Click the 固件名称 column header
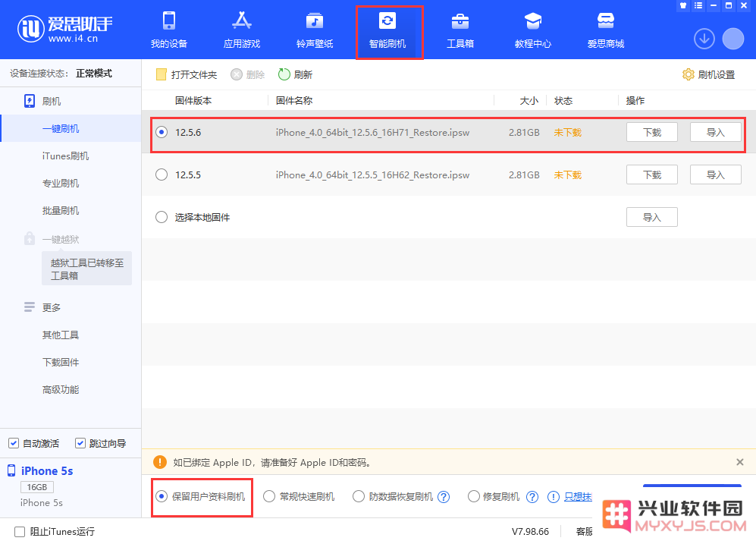 pyautogui.click(x=294, y=100)
